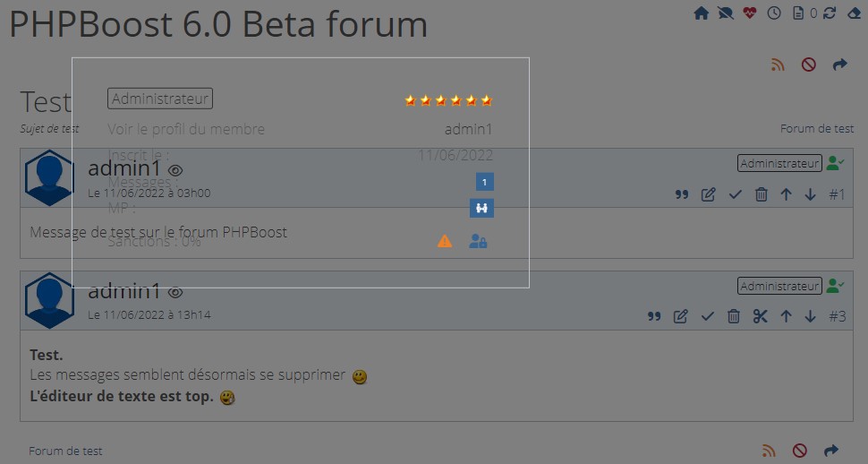Open the unanswered topics crossed-bubble icon
The image size is (868, 464).
coord(726,13)
